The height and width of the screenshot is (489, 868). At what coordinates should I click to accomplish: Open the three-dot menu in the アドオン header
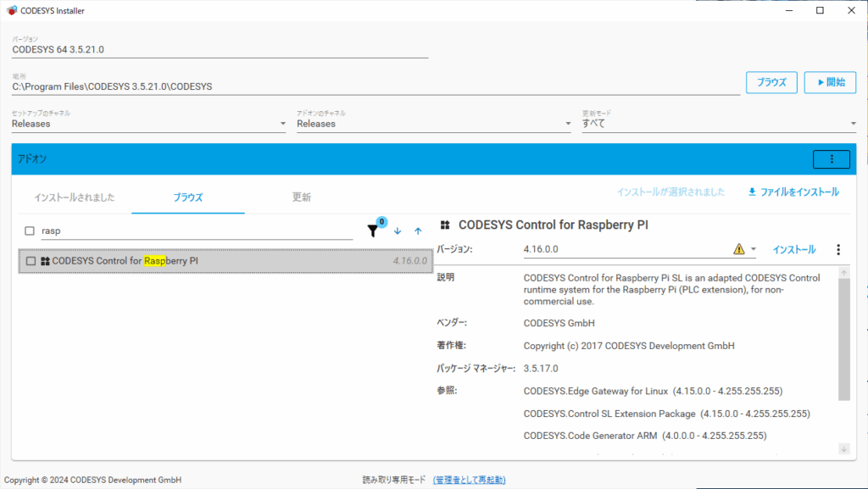(832, 159)
